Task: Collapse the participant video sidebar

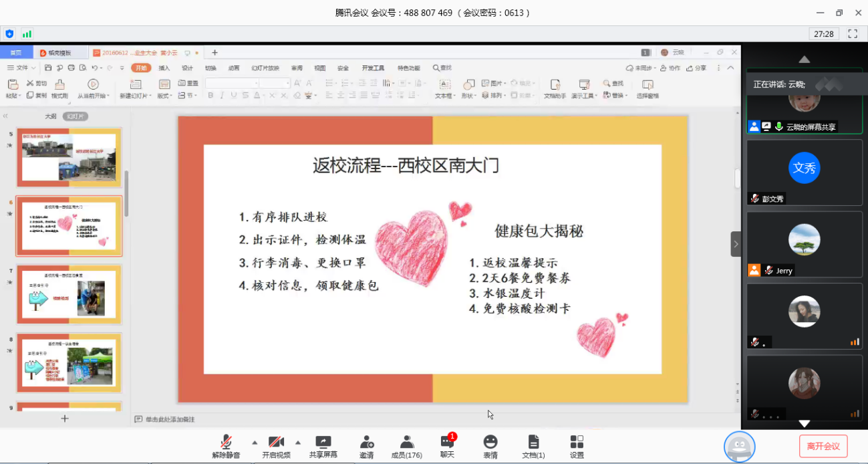Action: coord(736,244)
